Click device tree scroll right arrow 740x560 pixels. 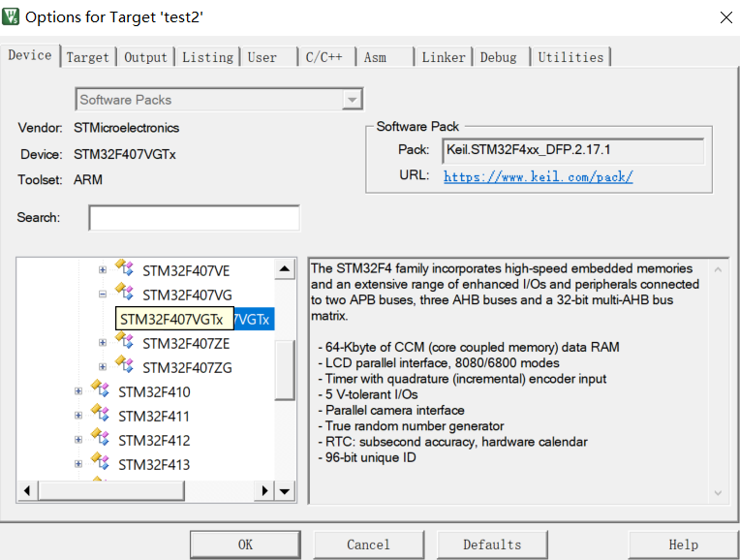[264, 491]
